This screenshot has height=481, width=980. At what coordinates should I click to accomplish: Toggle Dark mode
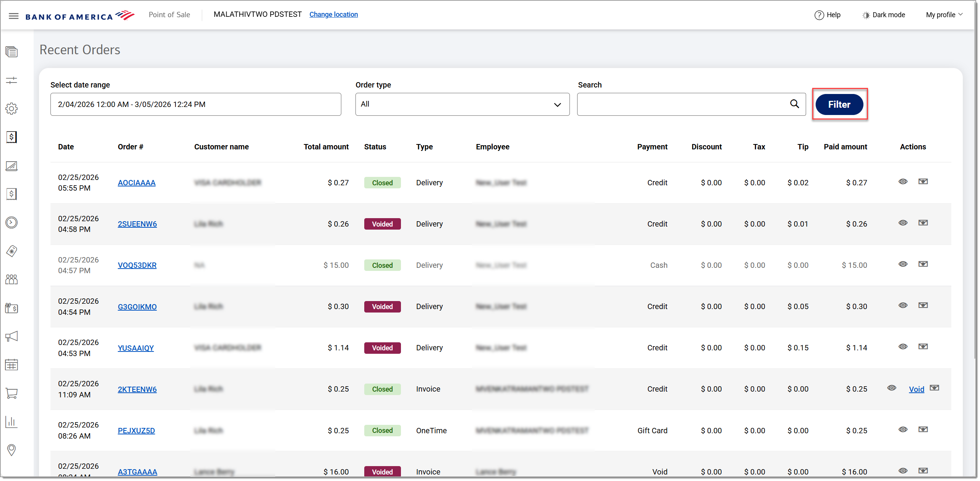coord(883,15)
